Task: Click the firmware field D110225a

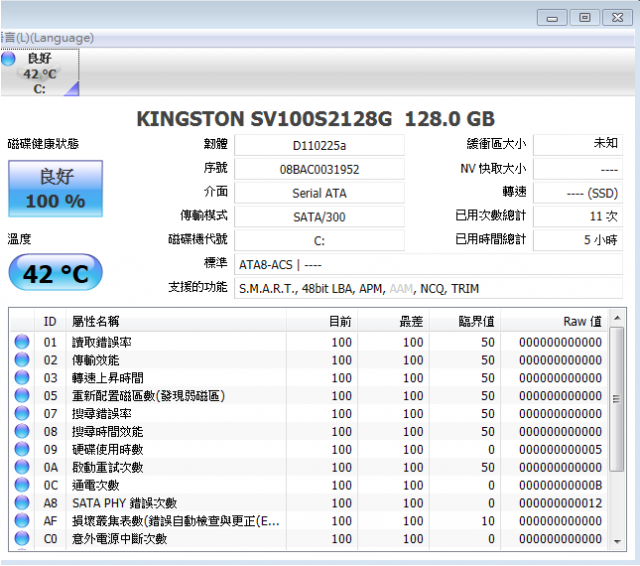Action: pos(319,145)
